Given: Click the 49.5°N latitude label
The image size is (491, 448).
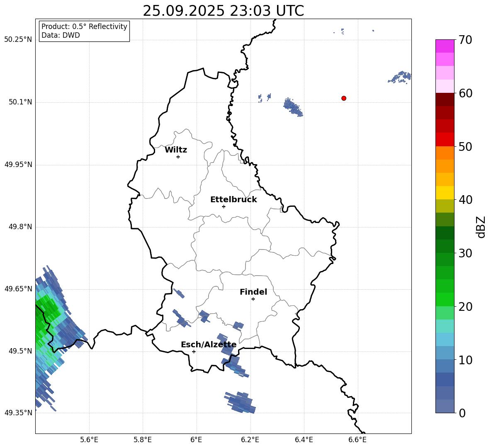Looking at the screenshot, I should [x=20, y=351].
